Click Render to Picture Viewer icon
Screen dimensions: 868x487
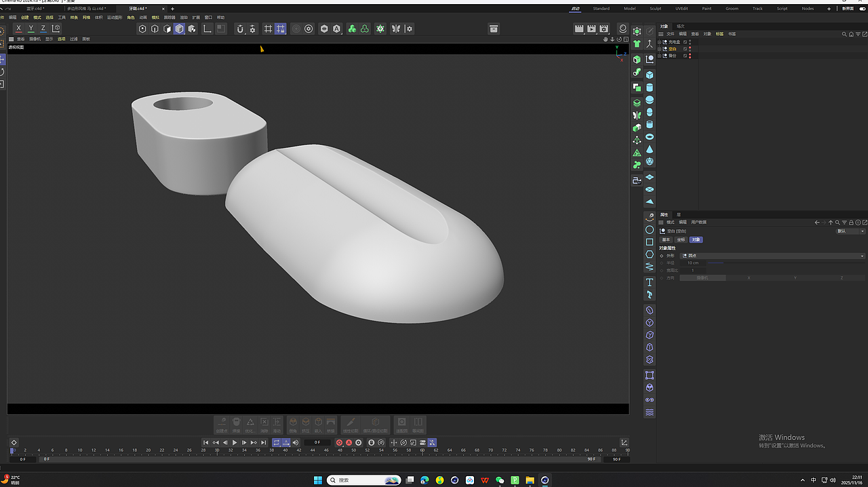[x=591, y=28]
